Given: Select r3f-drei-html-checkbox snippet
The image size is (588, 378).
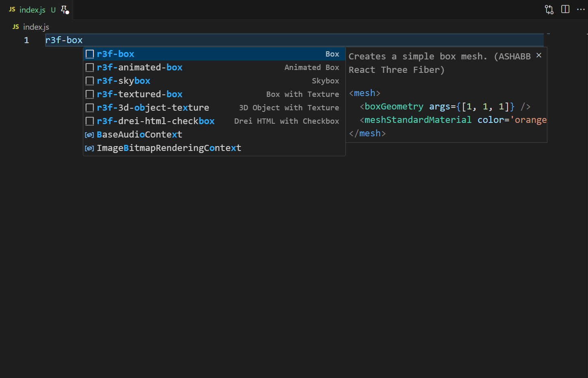Looking at the screenshot, I should [x=214, y=121].
